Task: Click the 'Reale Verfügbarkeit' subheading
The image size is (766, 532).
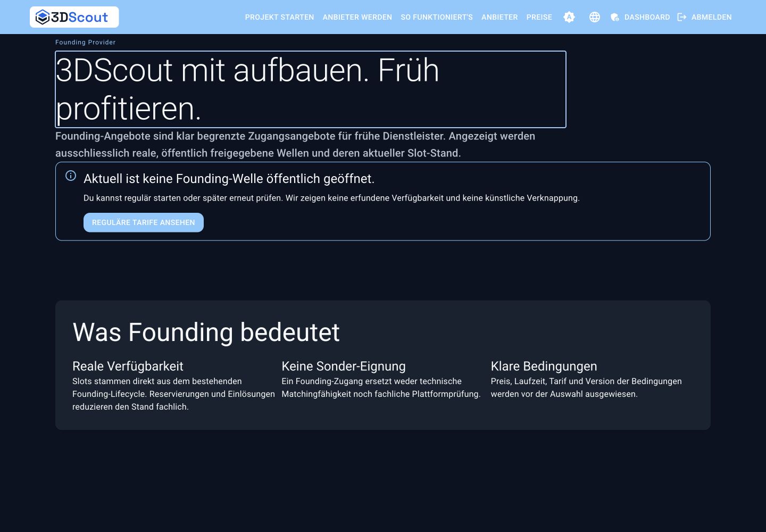Action: [128, 366]
